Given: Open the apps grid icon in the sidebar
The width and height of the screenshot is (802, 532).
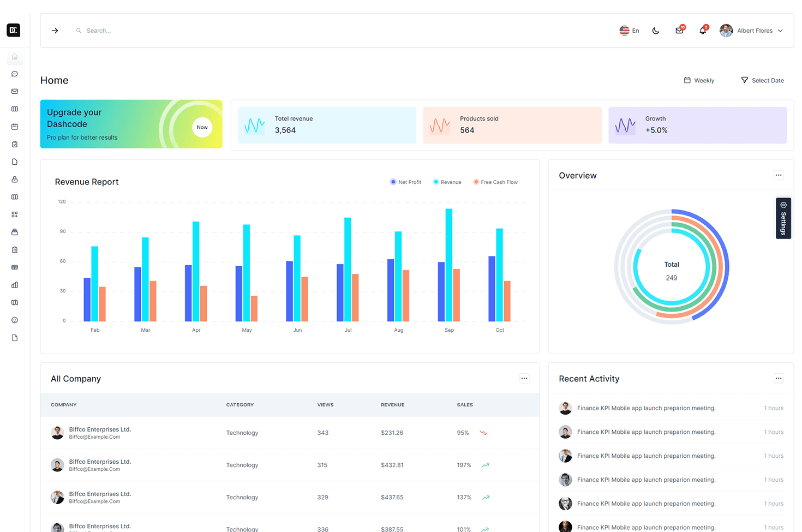Looking at the screenshot, I should click(15, 214).
